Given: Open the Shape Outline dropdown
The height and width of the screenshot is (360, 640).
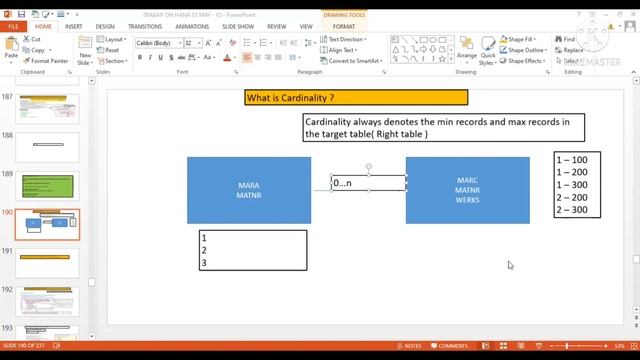Looking at the screenshot, I should point(524,50).
